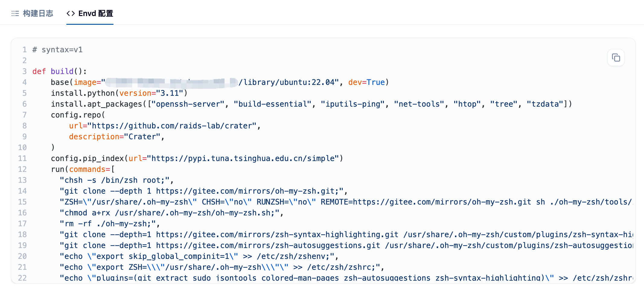
Task: Click "openssh-server" in apt packages list
Action: [188, 104]
